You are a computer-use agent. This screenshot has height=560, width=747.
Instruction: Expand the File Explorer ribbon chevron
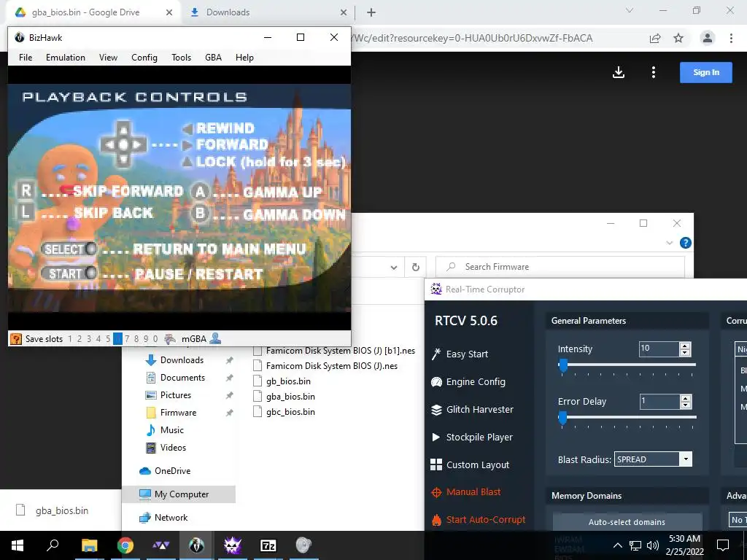pyautogui.click(x=670, y=243)
